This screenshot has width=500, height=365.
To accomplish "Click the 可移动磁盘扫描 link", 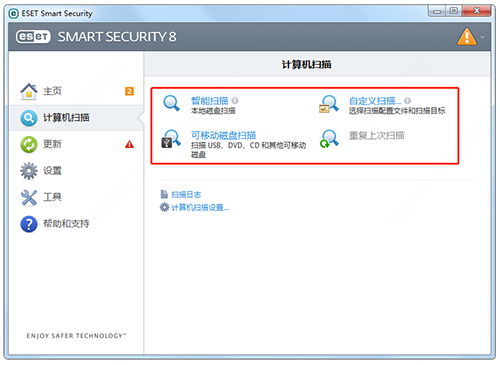I will [x=223, y=135].
